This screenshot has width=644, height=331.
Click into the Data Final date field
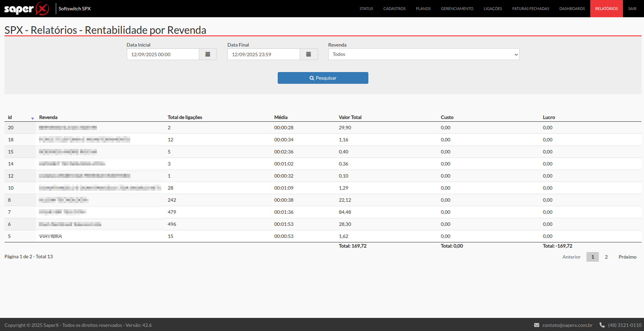[x=264, y=54]
